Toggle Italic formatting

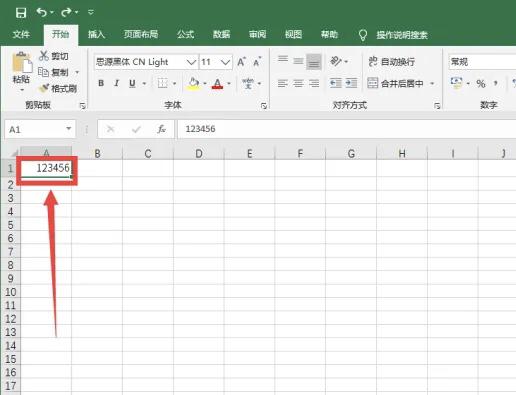point(116,83)
